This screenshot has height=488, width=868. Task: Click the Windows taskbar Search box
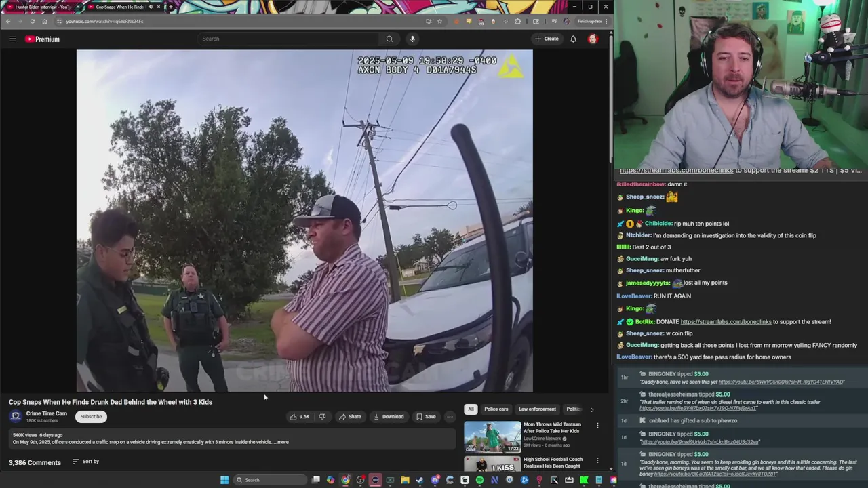pyautogui.click(x=270, y=480)
